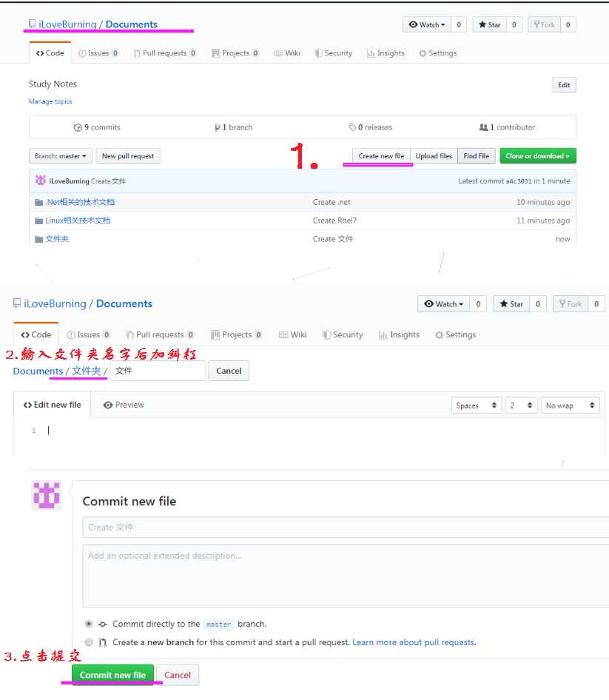Click Create new file button
Viewport: 609px width, 700px height.
(x=381, y=156)
